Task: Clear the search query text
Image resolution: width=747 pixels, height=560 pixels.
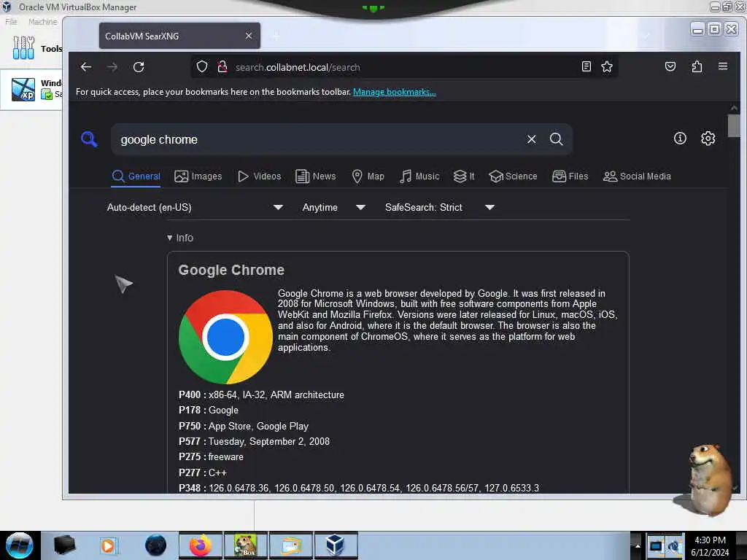Action: [x=531, y=139]
